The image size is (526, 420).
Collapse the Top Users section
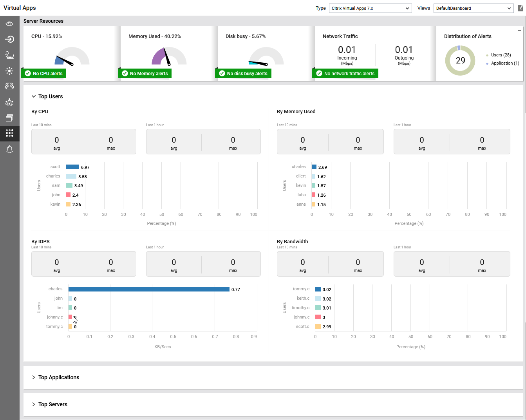(34, 96)
